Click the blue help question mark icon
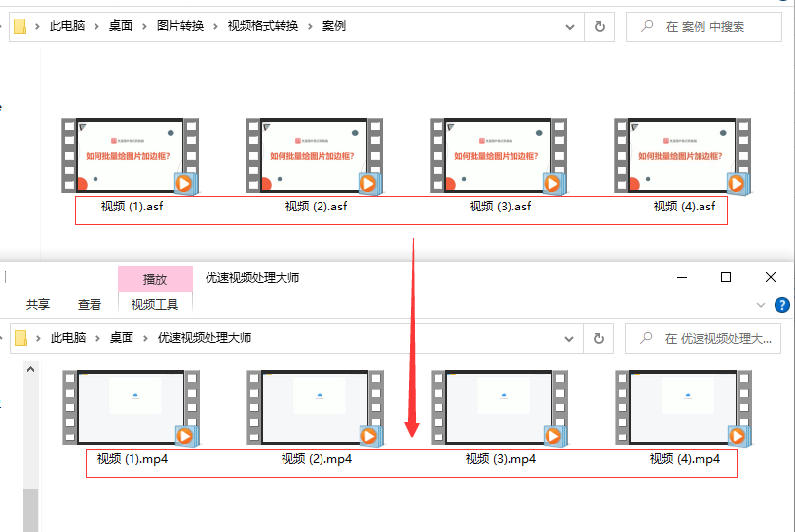Viewport: 795px width, 532px height. coord(781,305)
